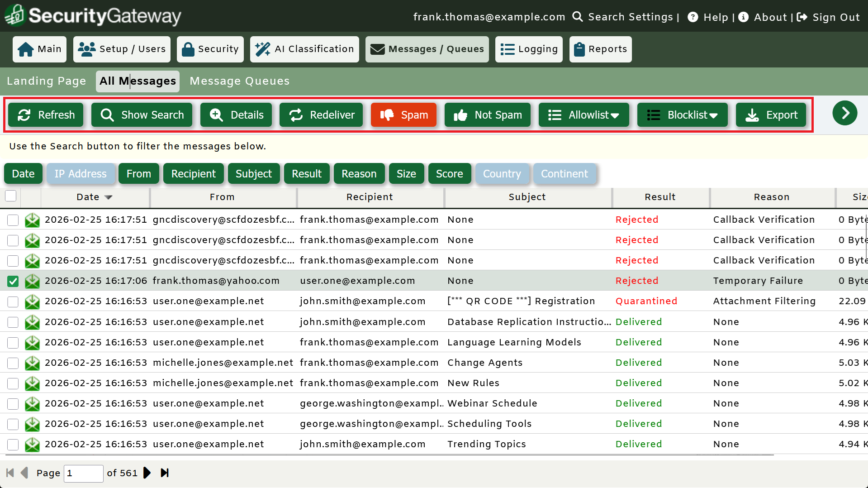Switch to the Message Queues tab
The width and height of the screenshot is (868, 488).
pyautogui.click(x=240, y=81)
